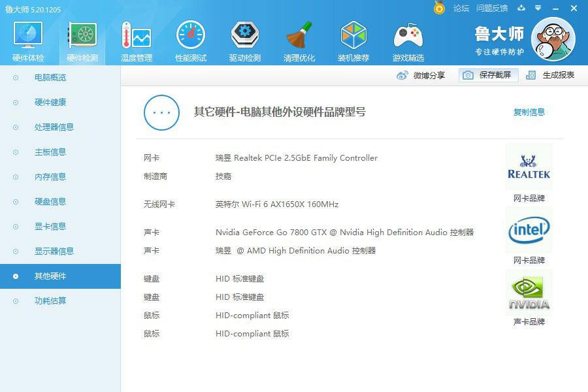Click the 鲁大师 mascot logo

pyautogui.click(x=554, y=39)
